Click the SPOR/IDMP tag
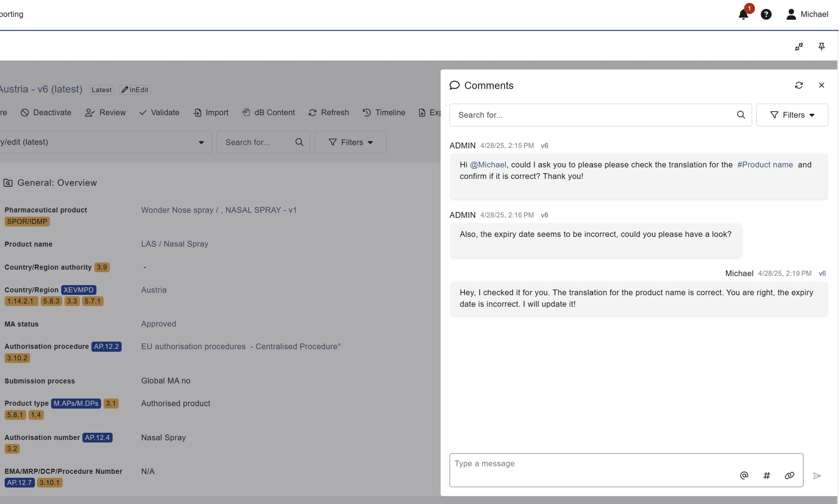 27,221
